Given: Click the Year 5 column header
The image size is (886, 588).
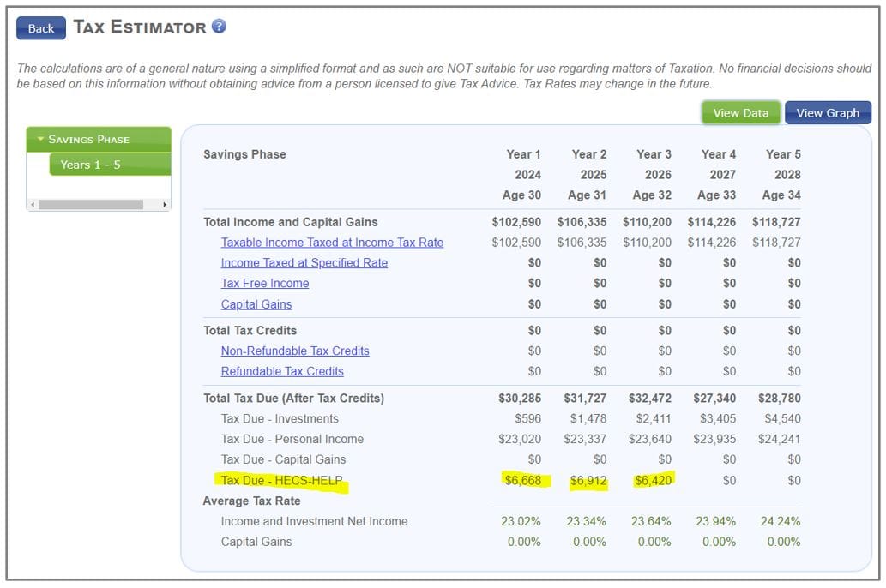Looking at the screenshot, I should pos(782,154).
